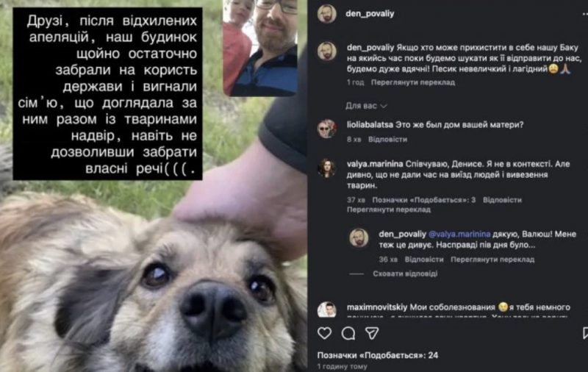The height and width of the screenshot is (372, 588).
Task: Open maximnovitskiy commenter avatar
Action: coord(326,310)
